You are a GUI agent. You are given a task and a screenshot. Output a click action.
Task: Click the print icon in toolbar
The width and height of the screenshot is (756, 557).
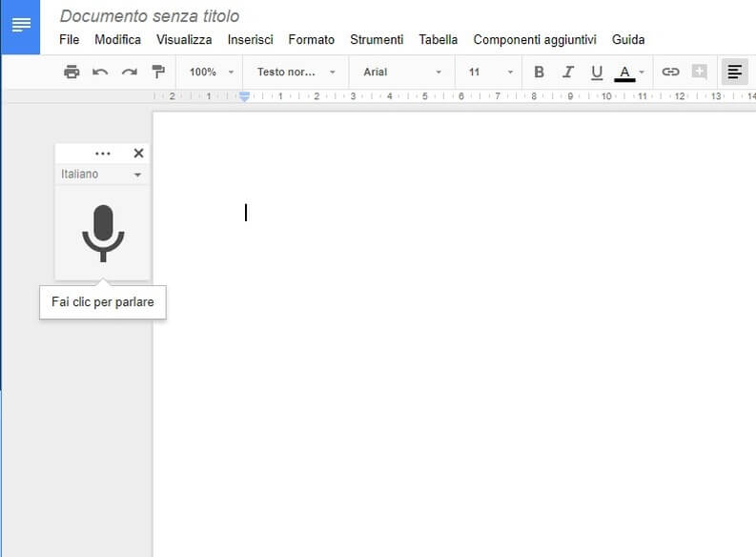click(72, 72)
